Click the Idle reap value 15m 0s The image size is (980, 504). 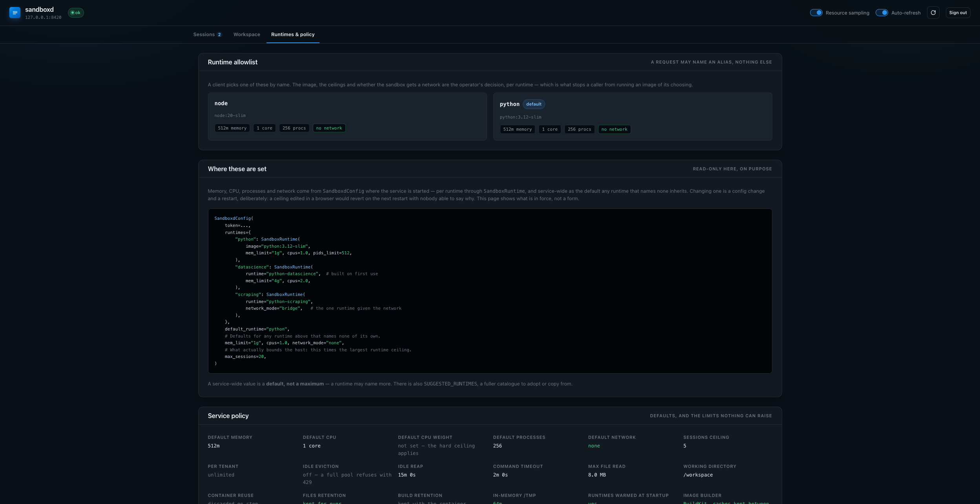(407, 475)
